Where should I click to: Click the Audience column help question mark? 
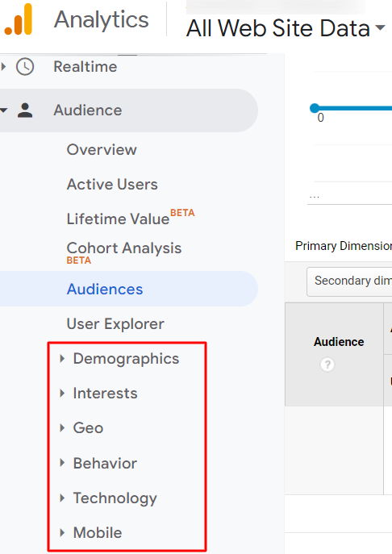pyautogui.click(x=327, y=364)
